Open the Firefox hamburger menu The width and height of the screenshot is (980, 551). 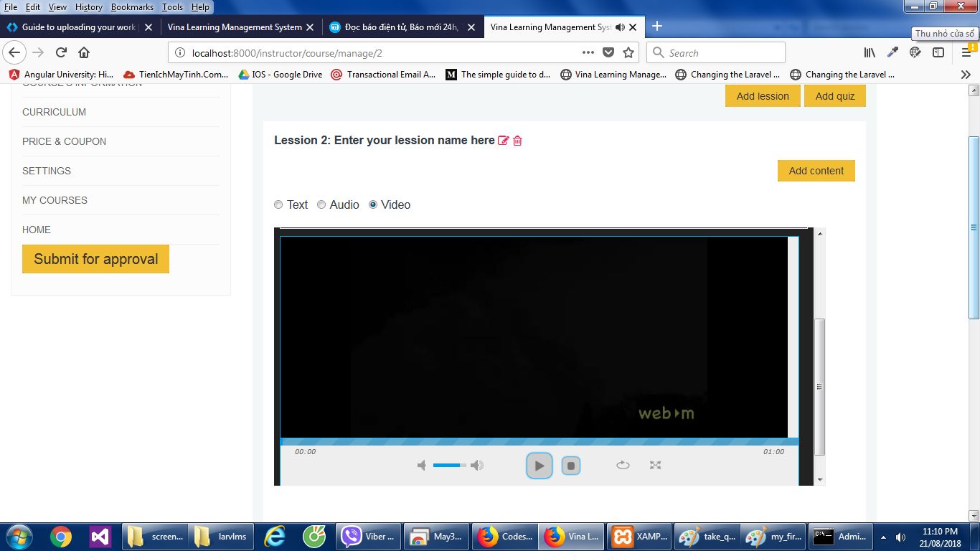point(966,52)
